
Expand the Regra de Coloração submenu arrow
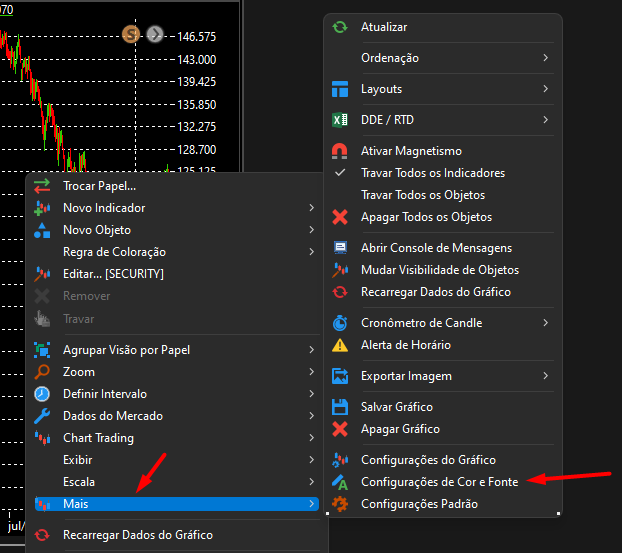pos(312,252)
